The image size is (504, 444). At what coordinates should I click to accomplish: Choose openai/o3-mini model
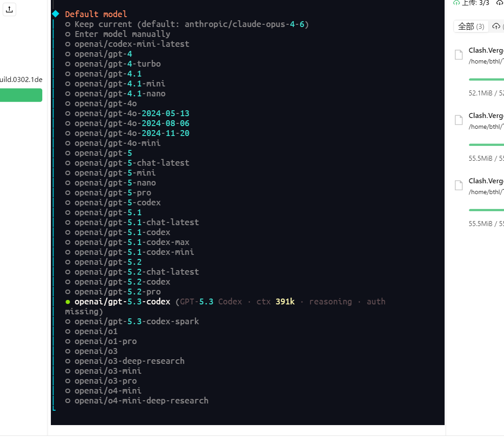coord(103,371)
